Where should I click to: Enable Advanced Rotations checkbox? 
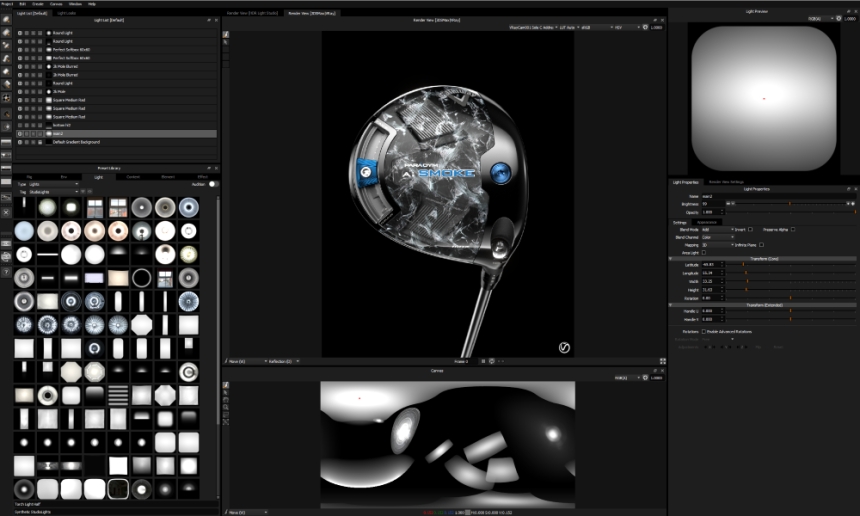click(704, 331)
